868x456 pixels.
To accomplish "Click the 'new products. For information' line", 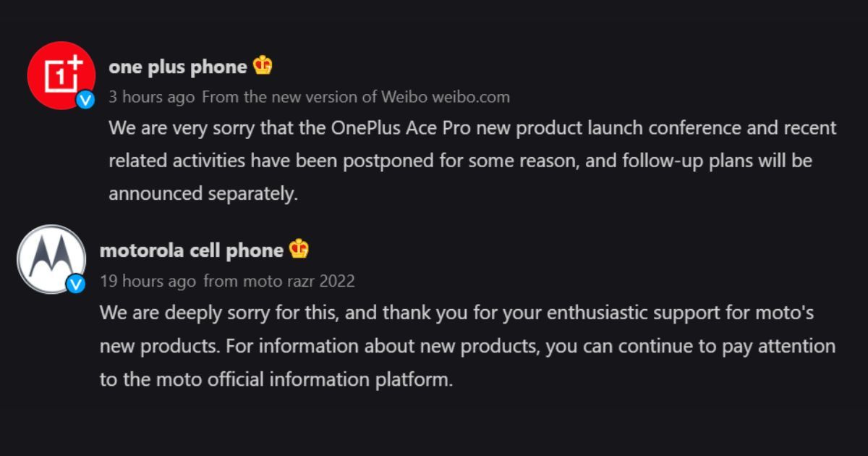I will click(467, 346).
